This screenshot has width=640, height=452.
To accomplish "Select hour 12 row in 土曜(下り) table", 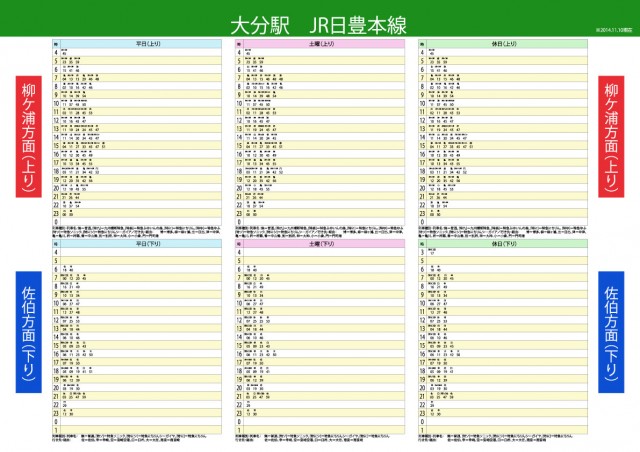I will click(x=320, y=320).
